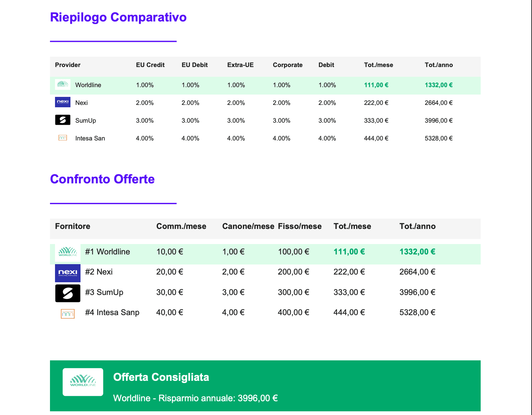532x415 pixels.
Task: Click the 4,00 € canone value
Action: point(233,312)
